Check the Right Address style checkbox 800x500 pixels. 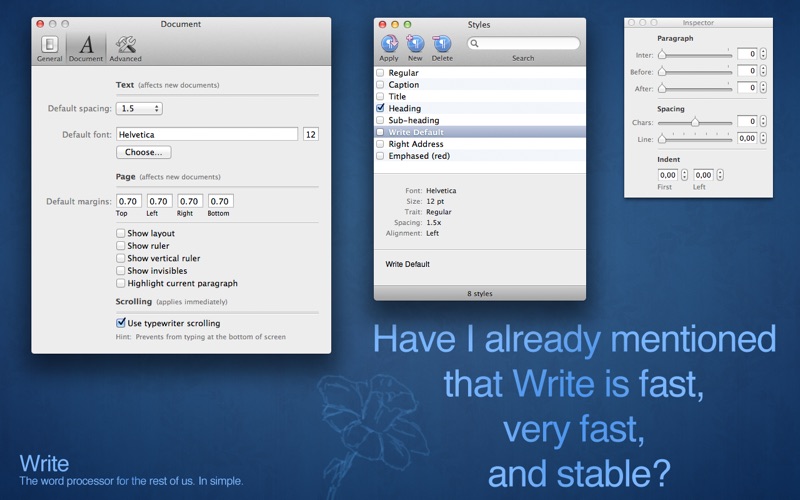(x=380, y=144)
